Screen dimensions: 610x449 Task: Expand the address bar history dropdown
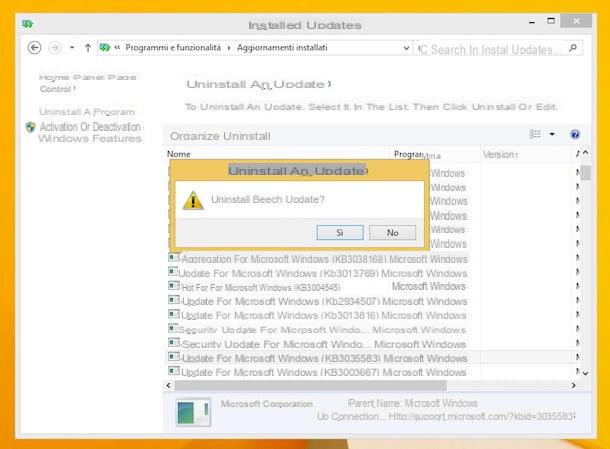pyautogui.click(x=406, y=48)
